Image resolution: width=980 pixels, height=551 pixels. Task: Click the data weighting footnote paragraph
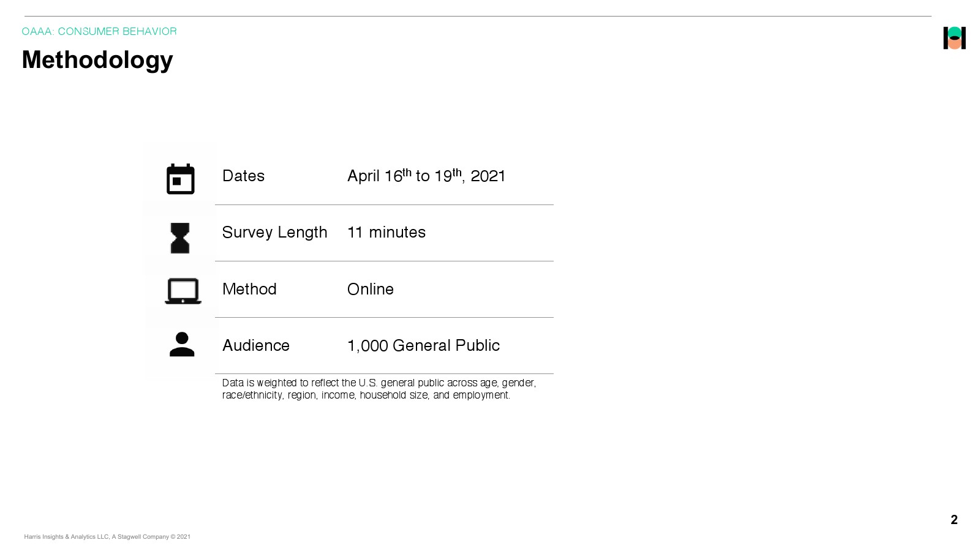point(379,389)
